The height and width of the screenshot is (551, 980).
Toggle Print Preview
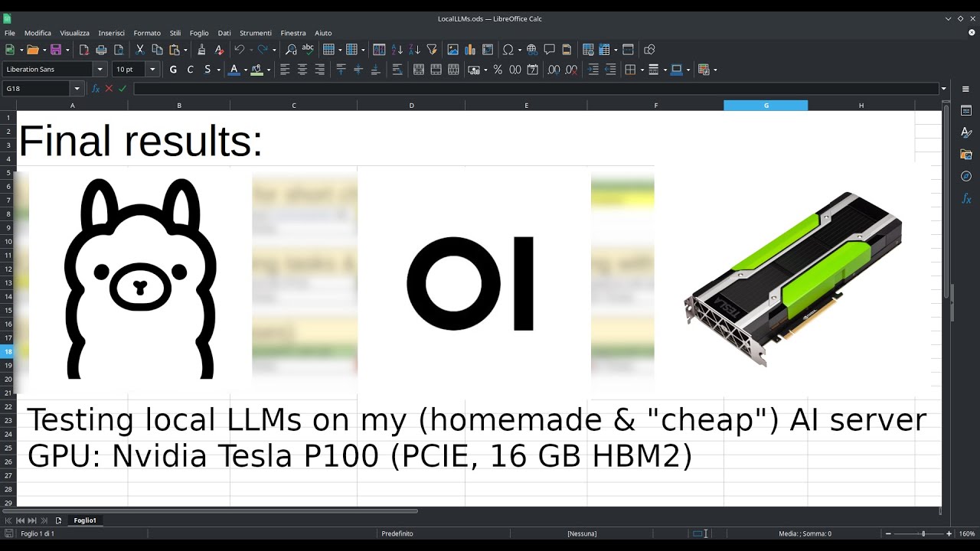tap(119, 50)
